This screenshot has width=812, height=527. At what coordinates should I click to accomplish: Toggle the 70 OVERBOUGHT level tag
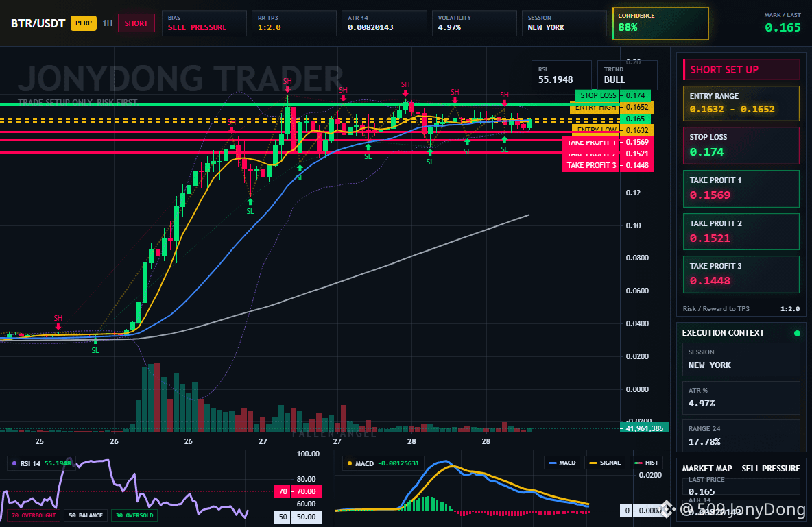pyautogui.click(x=33, y=515)
